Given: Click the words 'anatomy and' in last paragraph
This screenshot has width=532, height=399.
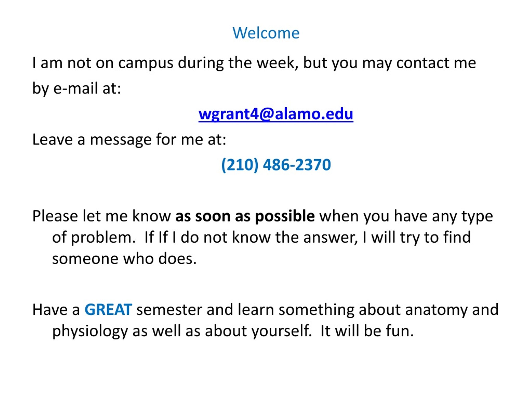Looking at the screenshot, I should coord(452,310).
